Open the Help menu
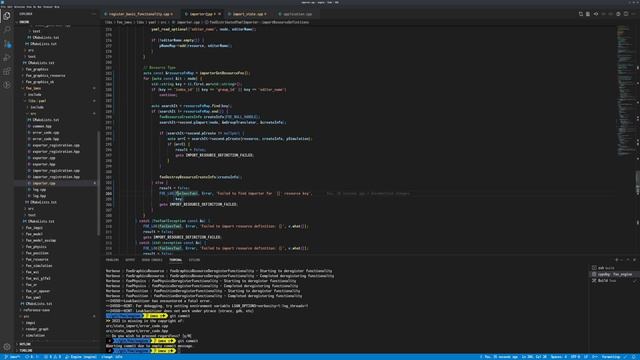The width and height of the screenshot is (640, 360). [57, 7]
